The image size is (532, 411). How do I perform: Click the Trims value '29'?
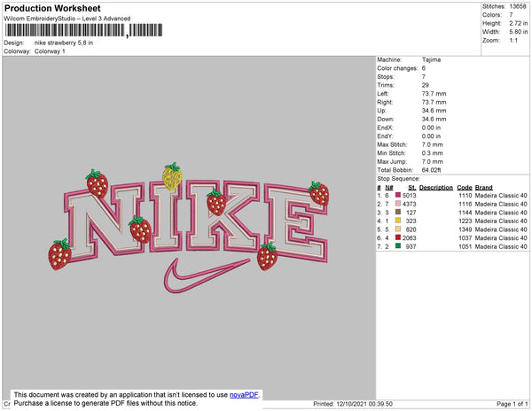pyautogui.click(x=426, y=85)
